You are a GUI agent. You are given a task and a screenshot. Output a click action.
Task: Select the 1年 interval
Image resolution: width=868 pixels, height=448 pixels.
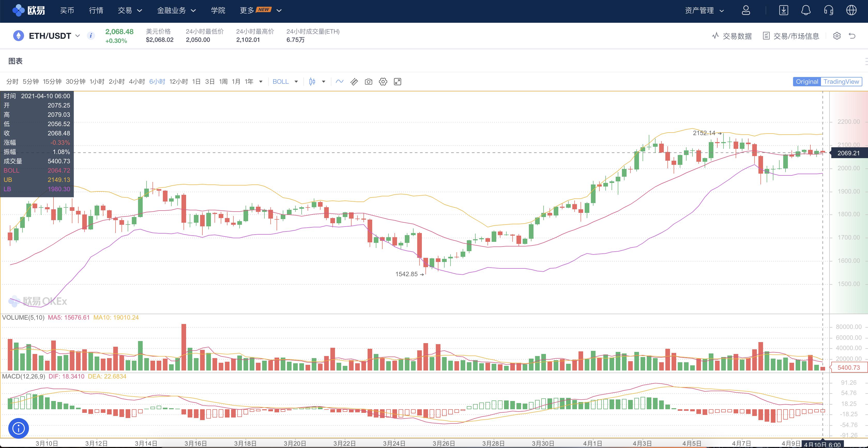[x=249, y=82]
